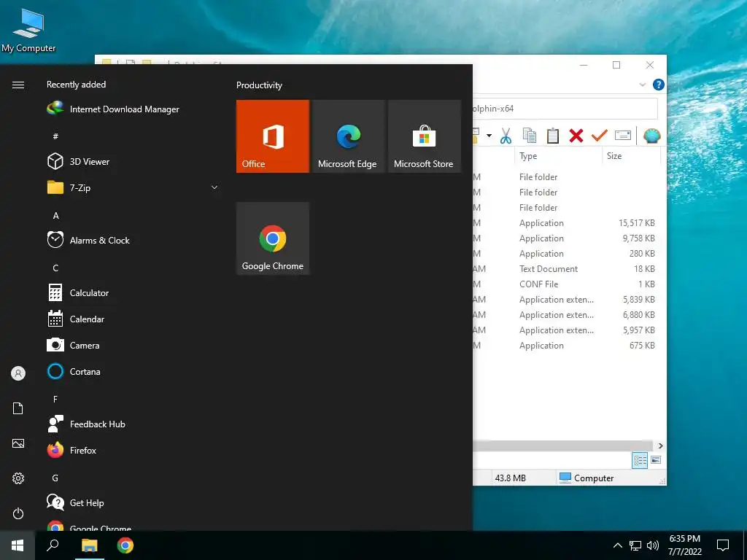This screenshot has width=747, height=560.
Task: Click the Productivity group title
Action: pyautogui.click(x=259, y=85)
